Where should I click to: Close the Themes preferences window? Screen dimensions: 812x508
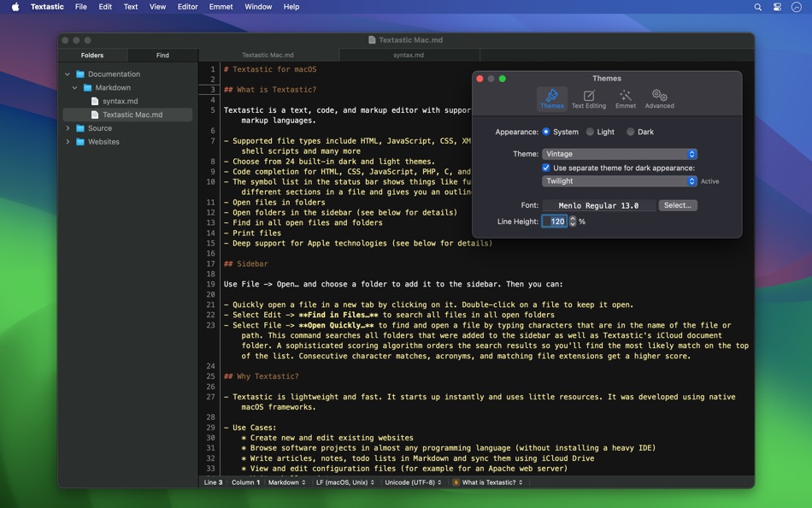pyautogui.click(x=480, y=79)
